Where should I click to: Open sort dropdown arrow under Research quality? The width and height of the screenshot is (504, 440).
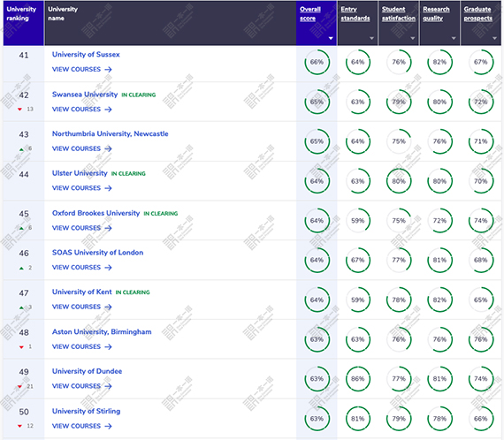pyautogui.click(x=454, y=38)
